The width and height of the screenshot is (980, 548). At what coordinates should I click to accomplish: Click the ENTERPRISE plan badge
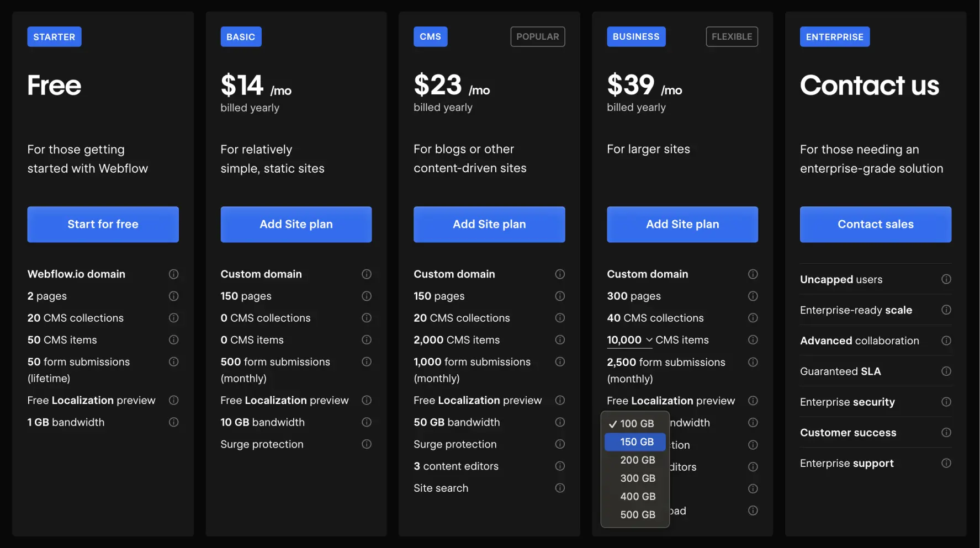(x=835, y=37)
